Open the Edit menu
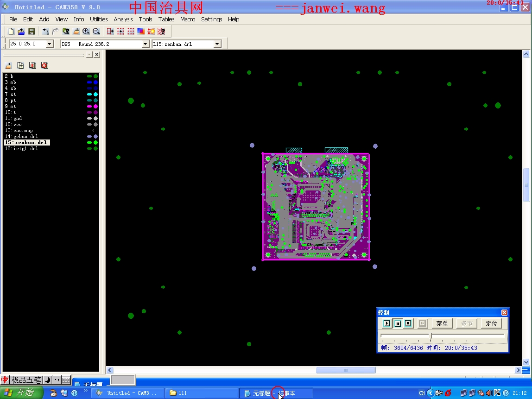532x399 pixels. coord(28,19)
